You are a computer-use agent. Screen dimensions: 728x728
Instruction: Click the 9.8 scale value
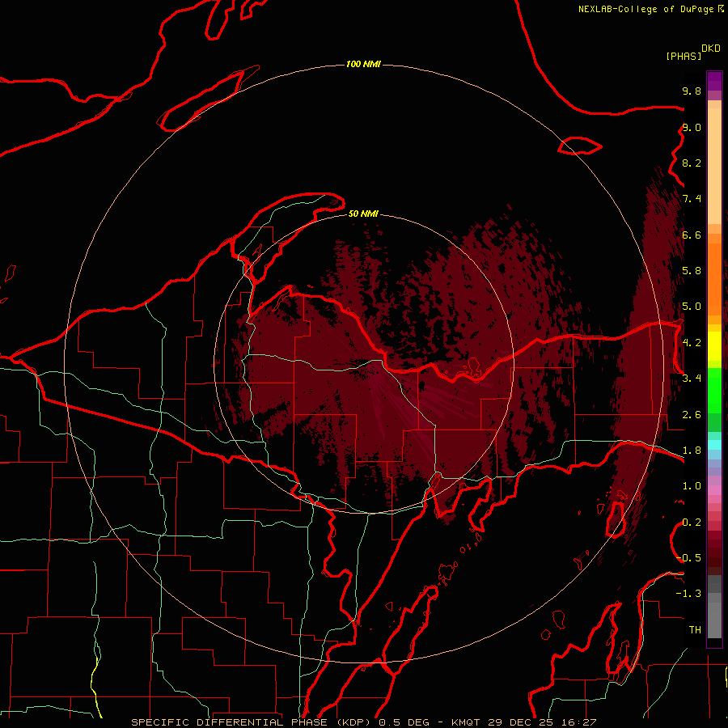point(692,91)
